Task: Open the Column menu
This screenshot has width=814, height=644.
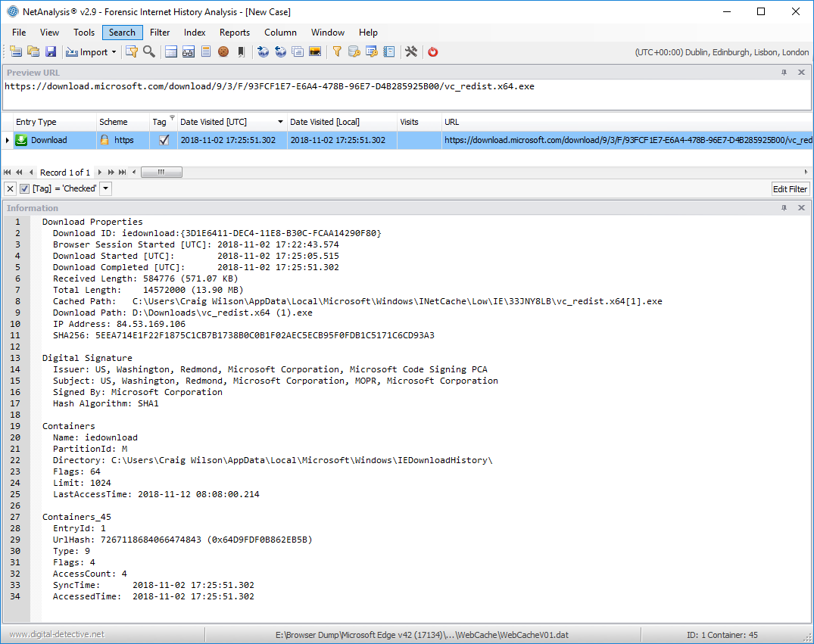Action: tap(280, 33)
